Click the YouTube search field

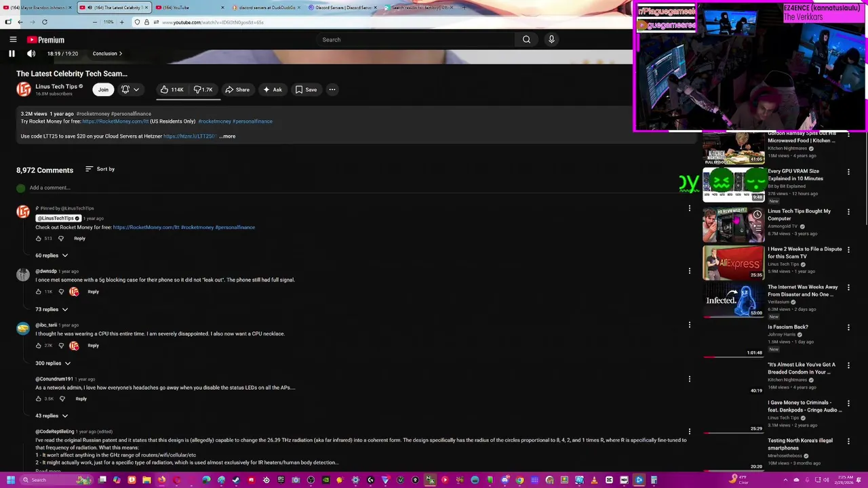(x=416, y=39)
